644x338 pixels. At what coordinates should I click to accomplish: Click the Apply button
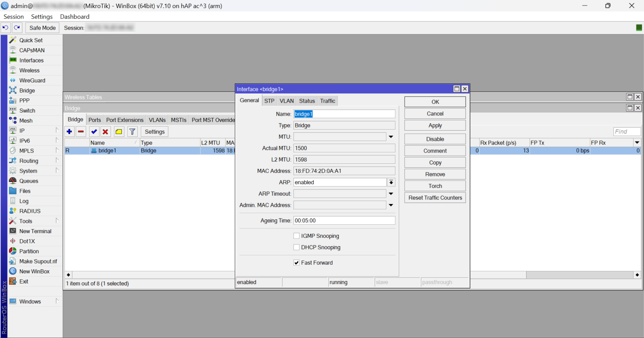coord(435,125)
